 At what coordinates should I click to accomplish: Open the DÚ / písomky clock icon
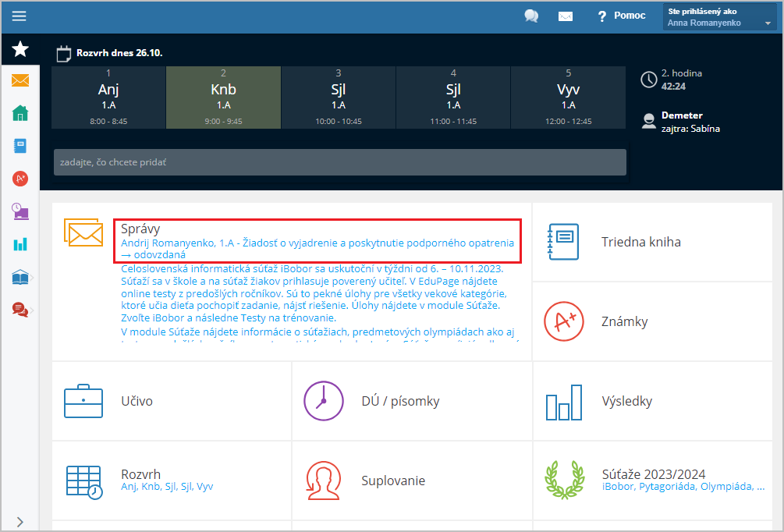click(324, 400)
